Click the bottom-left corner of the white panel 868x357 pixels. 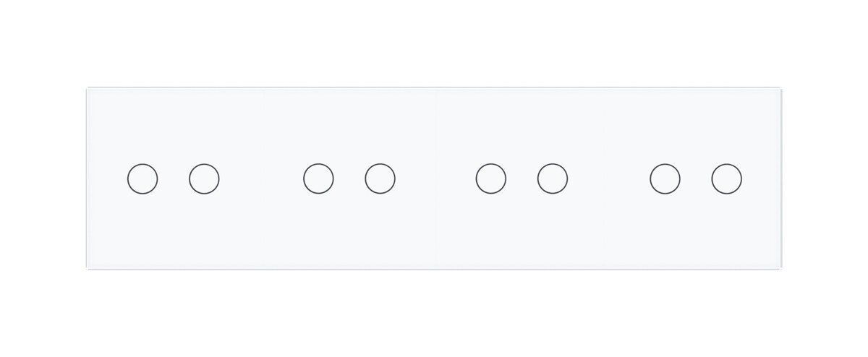point(88,267)
